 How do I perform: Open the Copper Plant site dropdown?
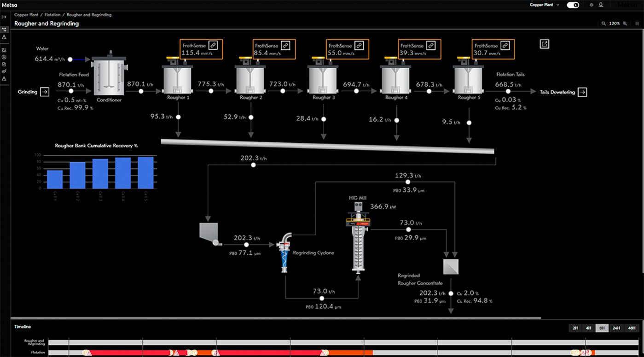click(545, 5)
